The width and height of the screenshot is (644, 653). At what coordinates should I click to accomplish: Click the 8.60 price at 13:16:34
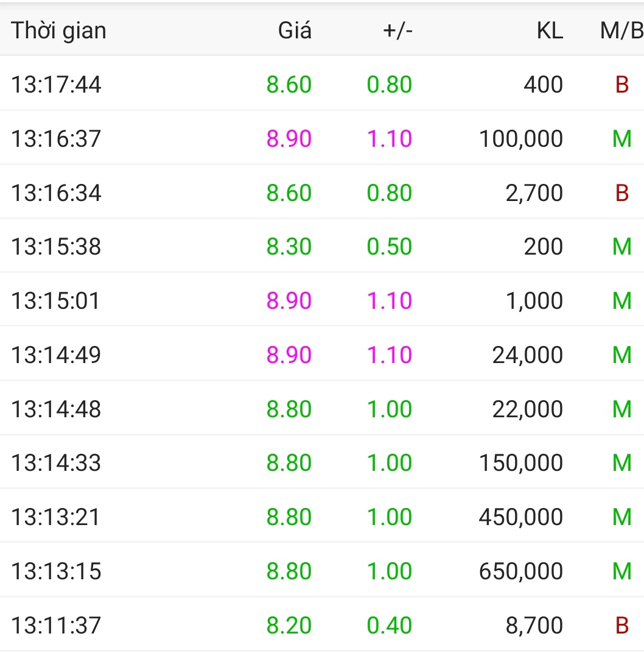[x=289, y=193]
